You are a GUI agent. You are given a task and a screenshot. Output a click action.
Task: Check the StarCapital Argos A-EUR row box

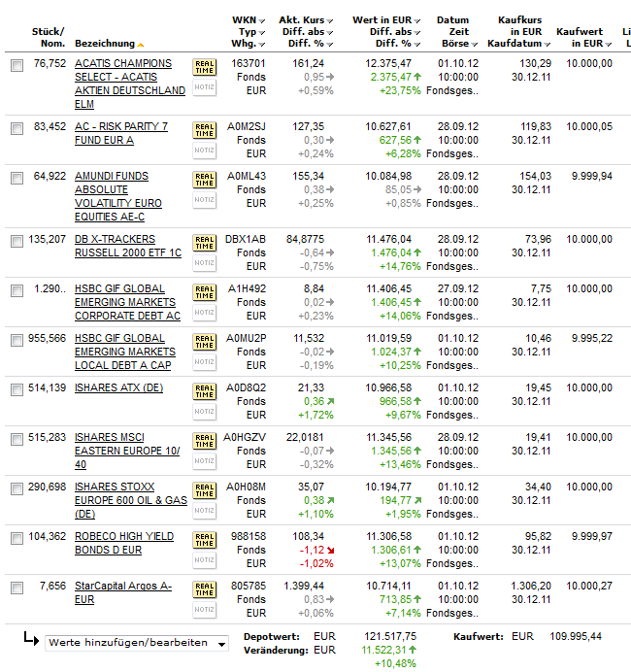coord(17,588)
